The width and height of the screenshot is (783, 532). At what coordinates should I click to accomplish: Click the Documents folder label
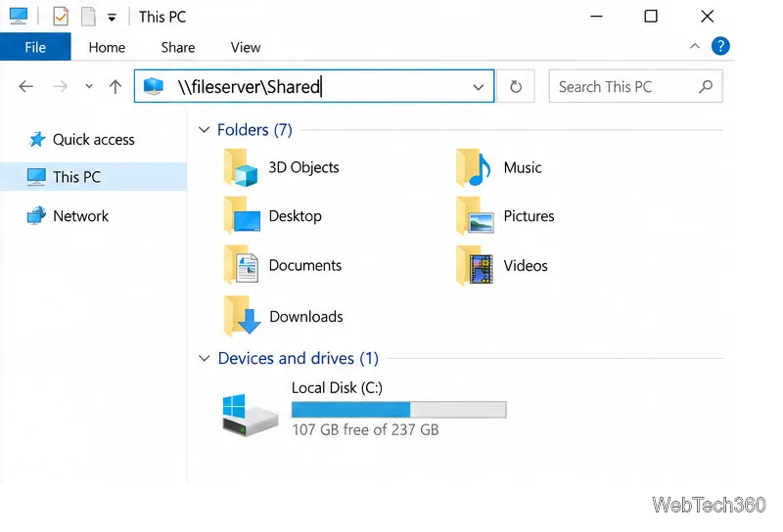coord(305,265)
